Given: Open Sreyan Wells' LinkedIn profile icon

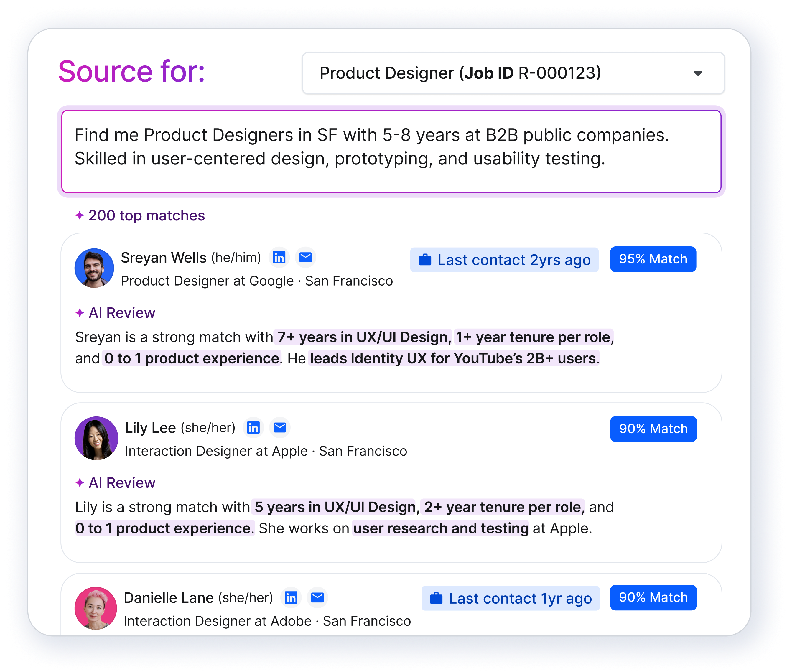Looking at the screenshot, I should pos(279,258).
